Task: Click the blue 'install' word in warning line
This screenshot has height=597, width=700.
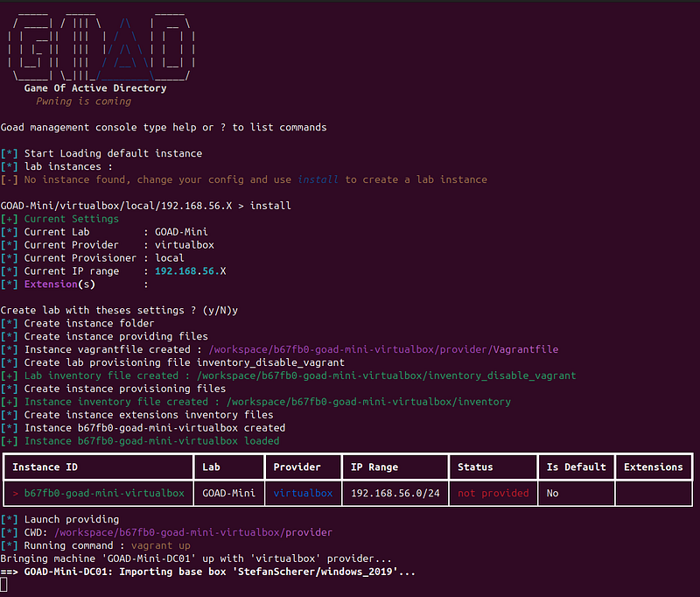Action: click(x=318, y=179)
